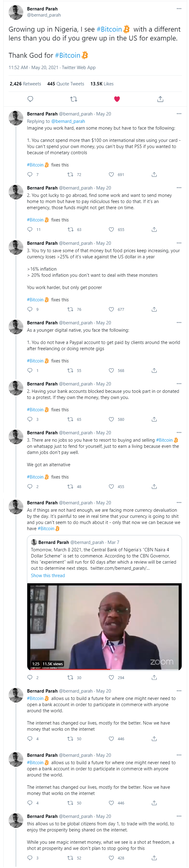Unlike the main tweet with red heart
Screen dimensions: 189x868
117,99
